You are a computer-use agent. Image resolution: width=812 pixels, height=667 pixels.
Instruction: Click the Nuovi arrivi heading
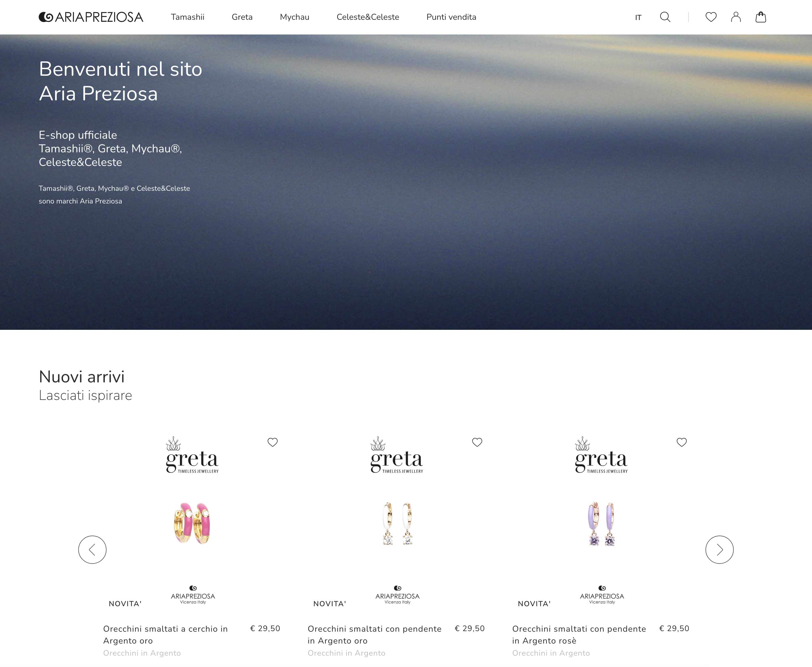coord(82,377)
